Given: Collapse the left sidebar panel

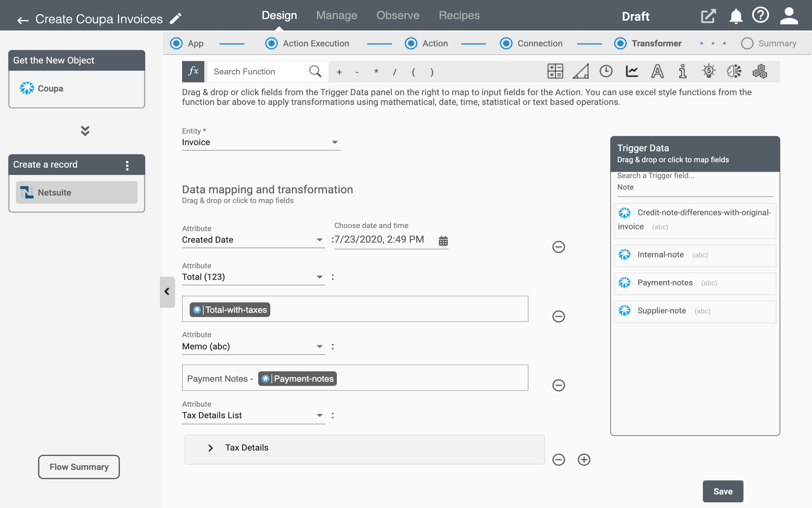Looking at the screenshot, I should 167,292.
